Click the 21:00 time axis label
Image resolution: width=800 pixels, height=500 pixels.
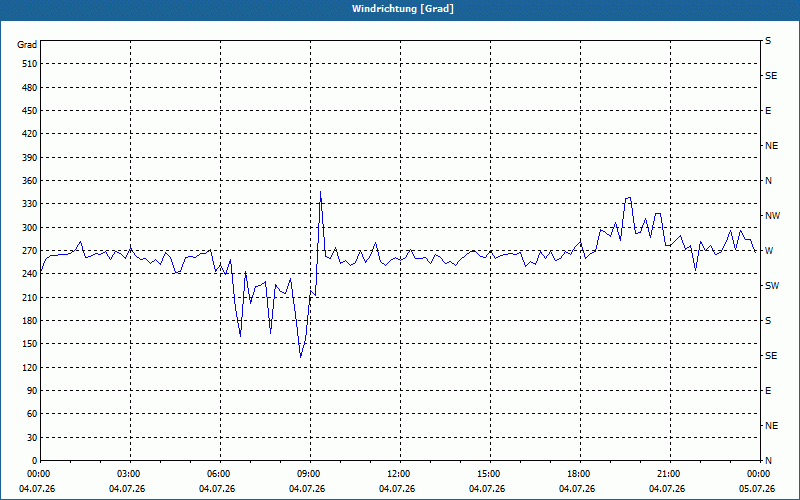click(x=668, y=474)
